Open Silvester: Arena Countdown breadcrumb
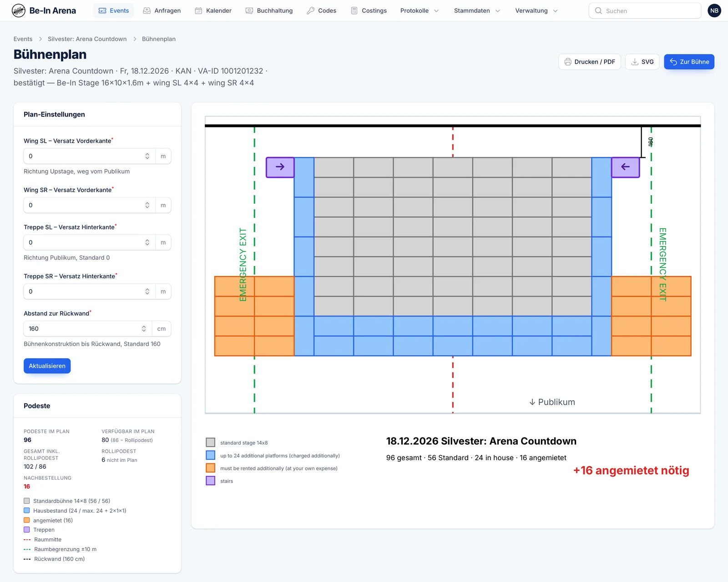This screenshot has width=728, height=582. point(87,39)
